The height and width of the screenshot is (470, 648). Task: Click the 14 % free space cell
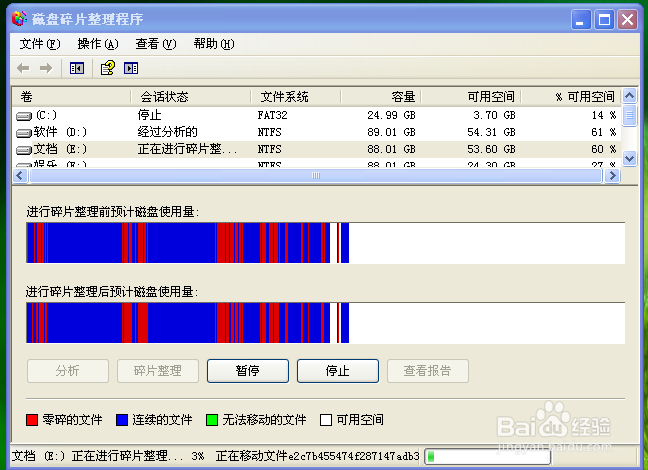[604, 115]
